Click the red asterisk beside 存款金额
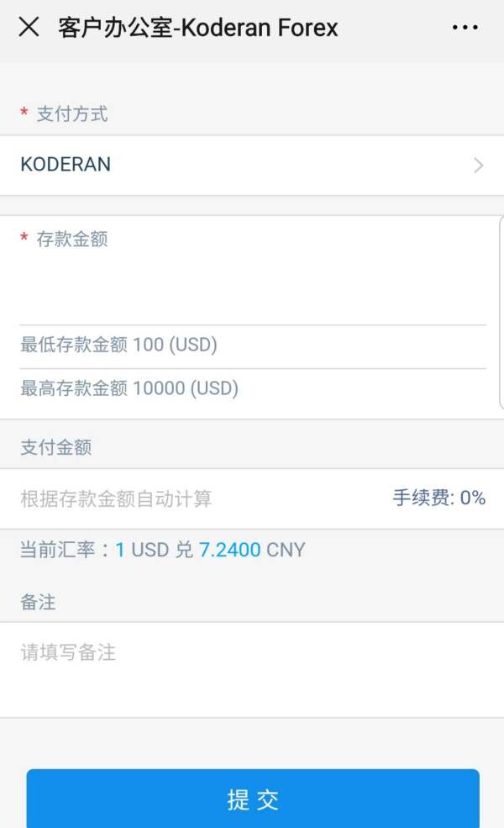This screenshot has width=504, height=828. [x=24, y=240]
